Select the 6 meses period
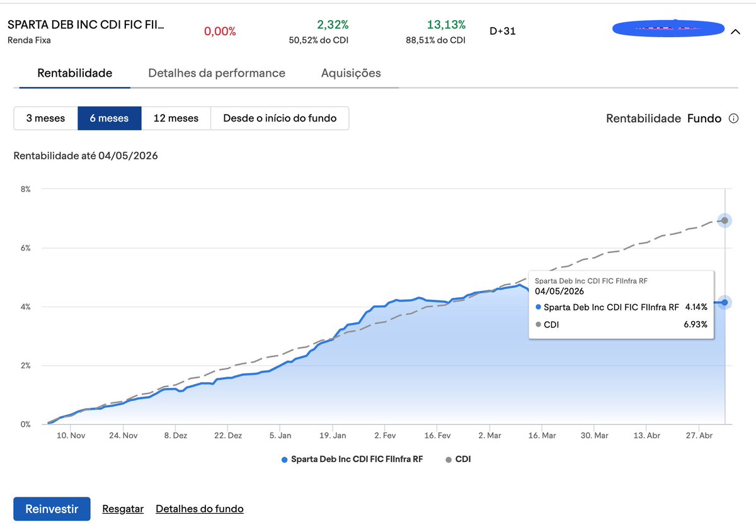This screenshot has height=532, width=756. coord(110,118)
